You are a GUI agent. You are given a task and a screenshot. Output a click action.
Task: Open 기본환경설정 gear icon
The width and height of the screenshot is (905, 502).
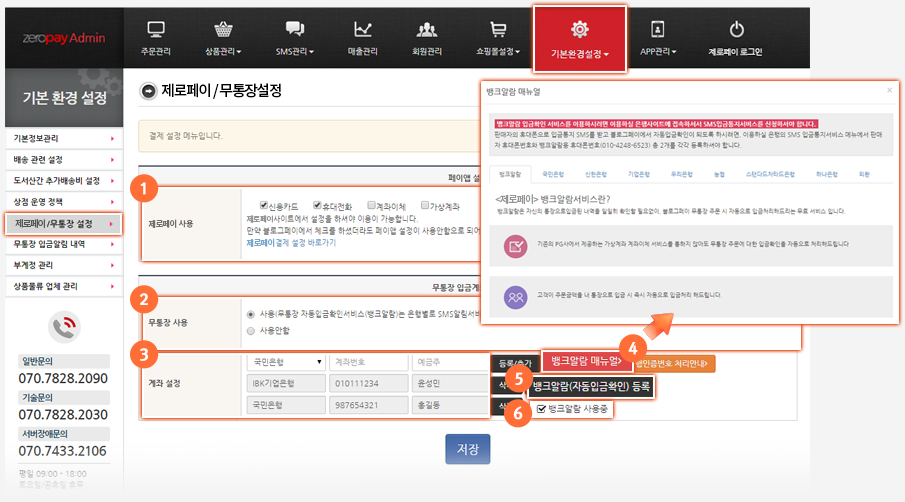tap(579, 29)
